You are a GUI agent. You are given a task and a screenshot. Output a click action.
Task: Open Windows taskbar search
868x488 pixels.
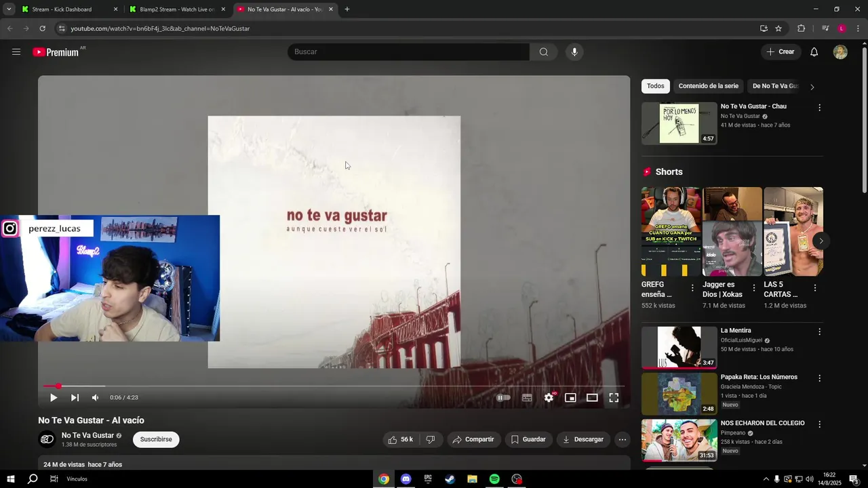click(x=33, y=479)
